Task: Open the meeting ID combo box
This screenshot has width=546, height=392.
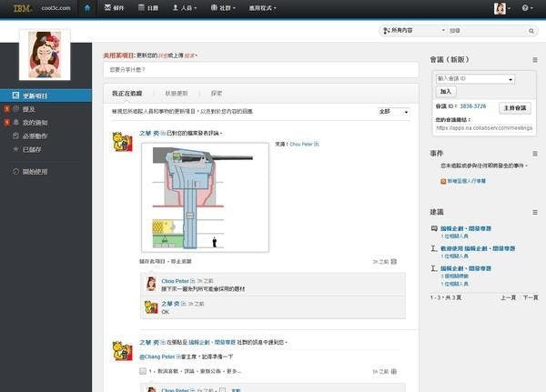Action: pyautogui.click(x=475, y=79)
